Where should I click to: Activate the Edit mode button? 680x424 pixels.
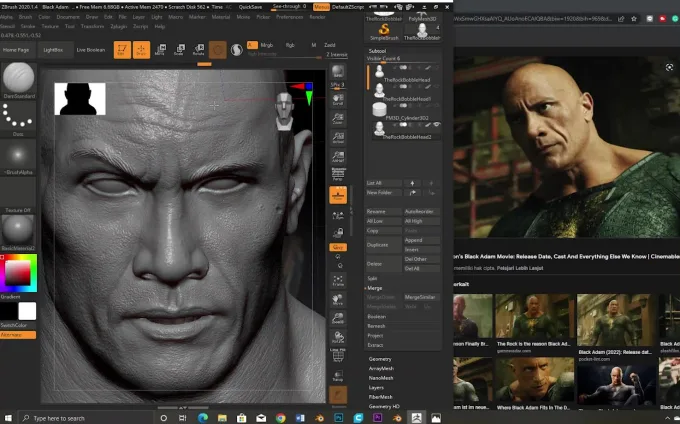coord(122,50)
